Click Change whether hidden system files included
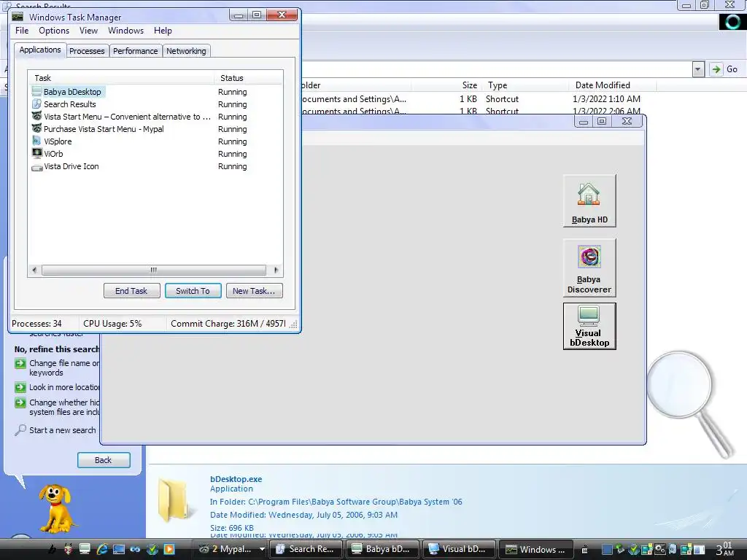747x560 pixels. [64, 407]
